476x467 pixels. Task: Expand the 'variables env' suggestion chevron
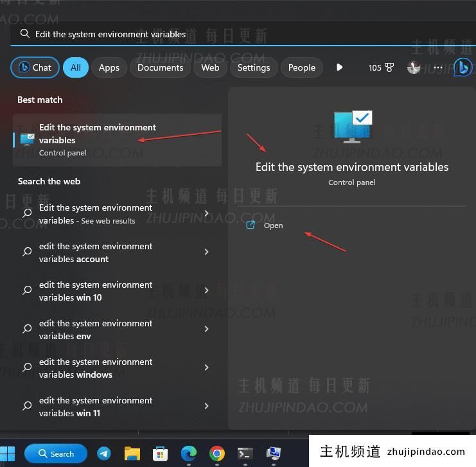pyautogui.click(x=206, y=329)
